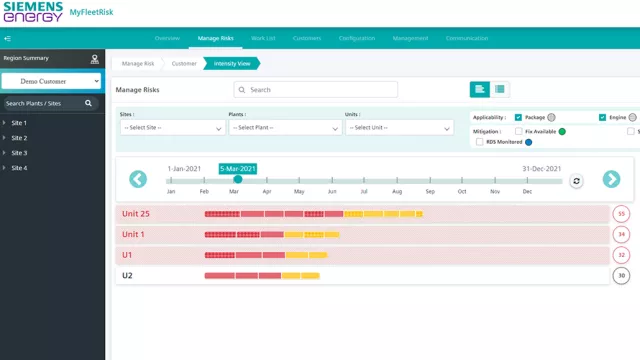Click the blue RDS Monitored indicator dot
640x360 pixels.
pyautogui.click(x=529, y=142)
